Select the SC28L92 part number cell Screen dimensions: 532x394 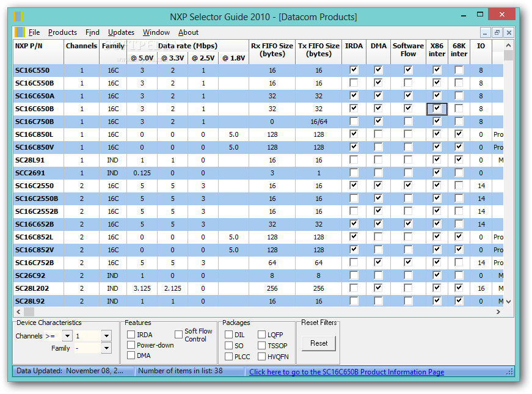pyautogui.click(x=38, y=301)
